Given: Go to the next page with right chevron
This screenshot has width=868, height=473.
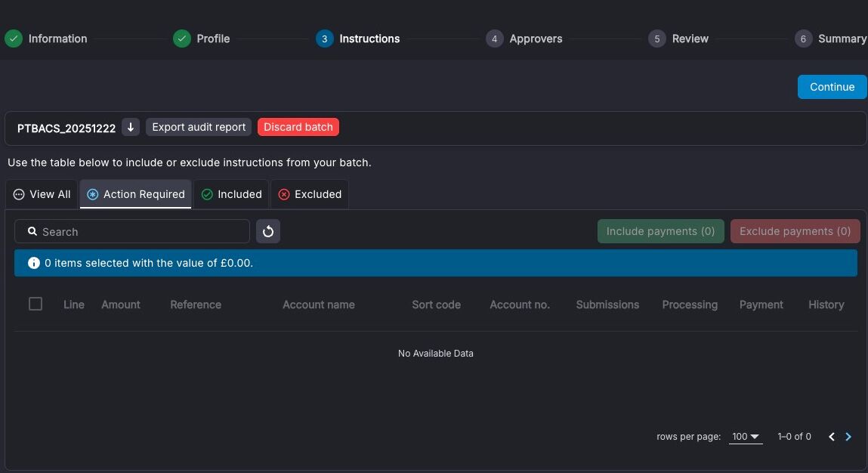Looking at the screenshot, I should click(x=848, y=437).
